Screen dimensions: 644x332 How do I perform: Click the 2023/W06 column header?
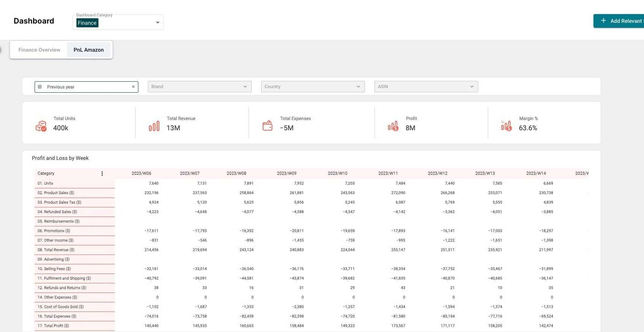coord(141,173)
